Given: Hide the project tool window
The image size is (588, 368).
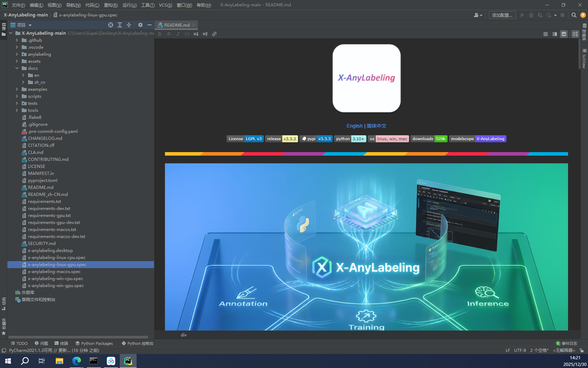Looking at the screenshot, I should coord(150,25).
